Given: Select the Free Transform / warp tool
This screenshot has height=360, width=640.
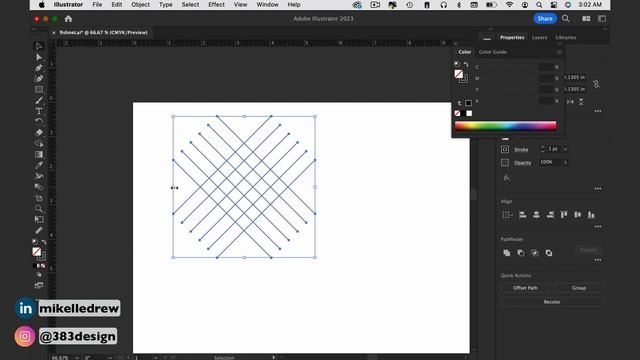Looking at the screenshot, I should (39, 176).
